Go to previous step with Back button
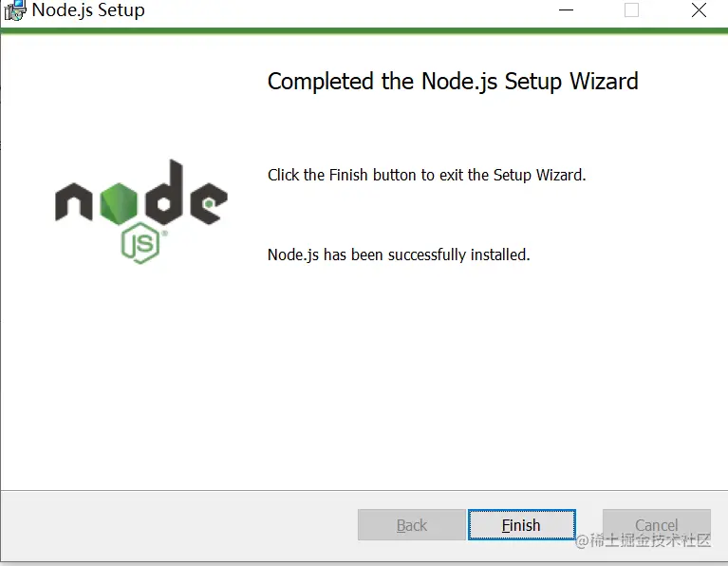This screenshot has height=566, width=728. point(411,524)
